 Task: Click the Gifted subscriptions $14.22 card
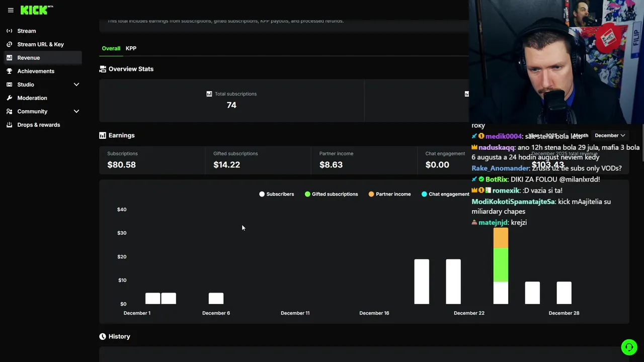pos(258,160)
